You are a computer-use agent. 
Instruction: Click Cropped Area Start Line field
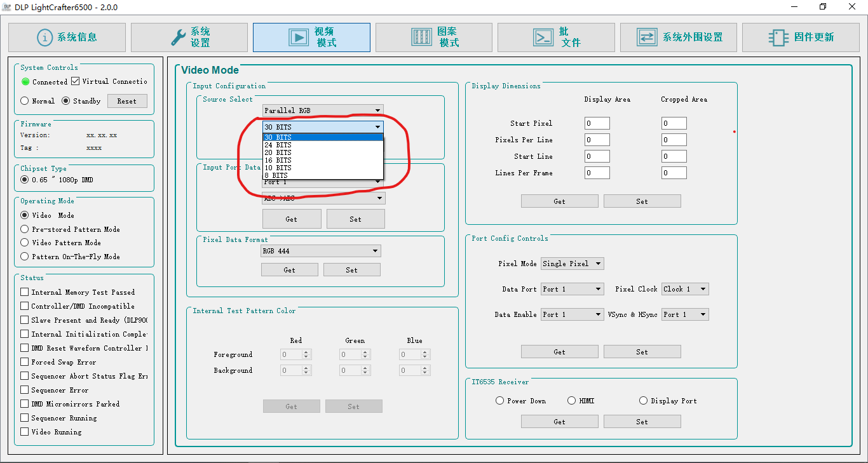[x=674, y=156]
